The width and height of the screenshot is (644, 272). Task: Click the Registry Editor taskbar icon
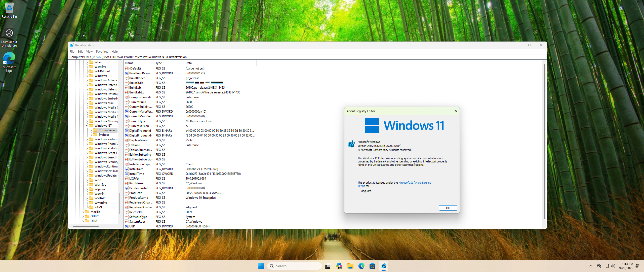(x=384, y=266)
